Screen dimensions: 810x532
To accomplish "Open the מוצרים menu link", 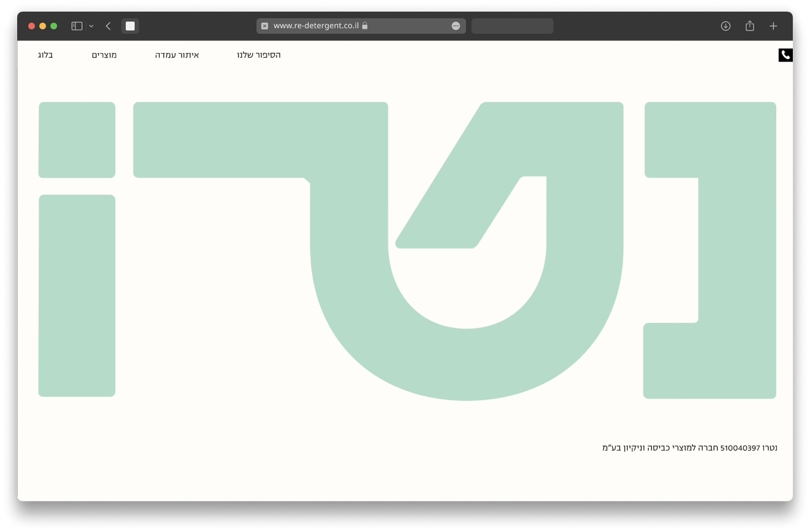I will (104, 55).
